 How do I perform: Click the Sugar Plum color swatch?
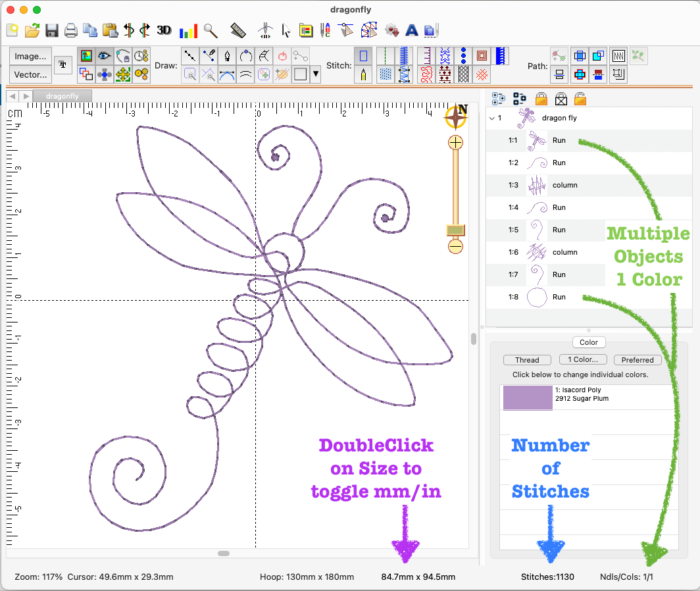[528, 398]
